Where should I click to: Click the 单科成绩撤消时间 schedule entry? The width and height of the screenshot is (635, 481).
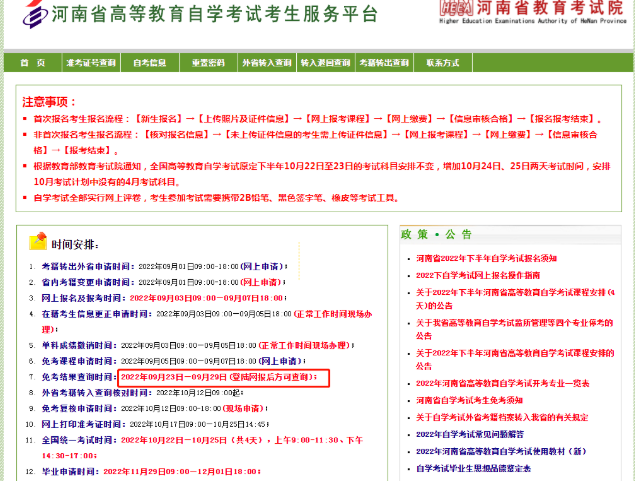tap(198, 345)
